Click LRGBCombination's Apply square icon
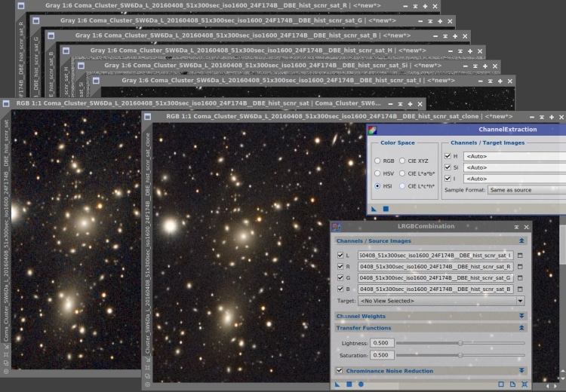The height and width of the screenshot is (392, 566). (349, 384)
